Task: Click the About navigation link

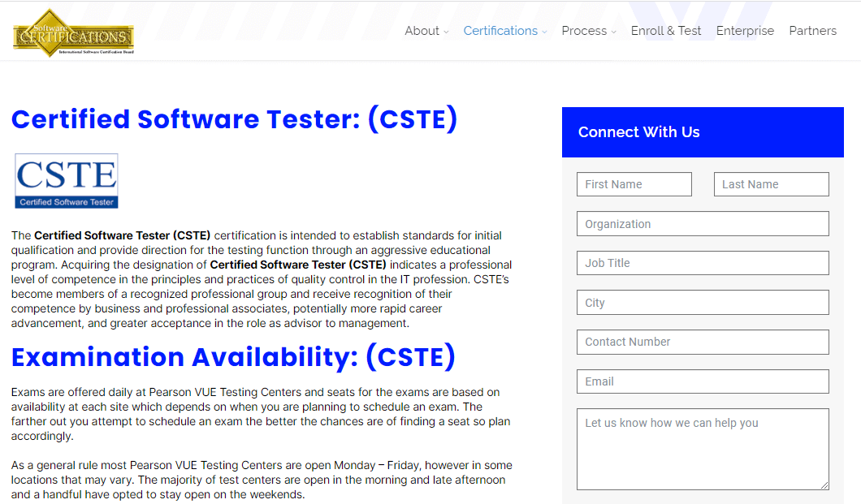Action: (421, 31)
